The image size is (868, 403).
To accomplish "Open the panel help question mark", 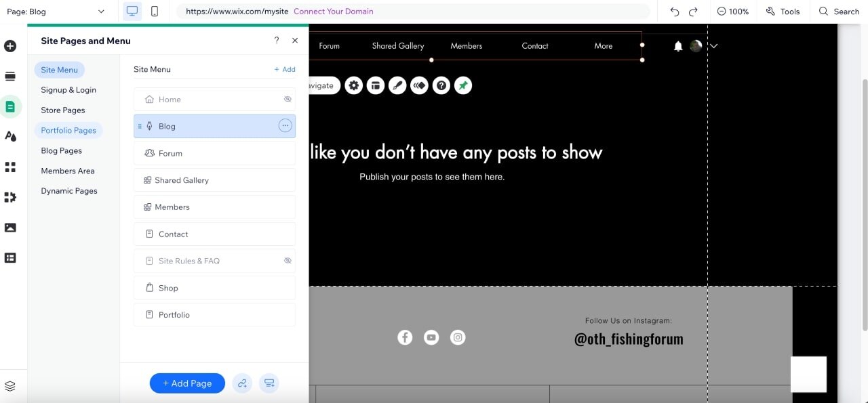I will pos(277,41).
